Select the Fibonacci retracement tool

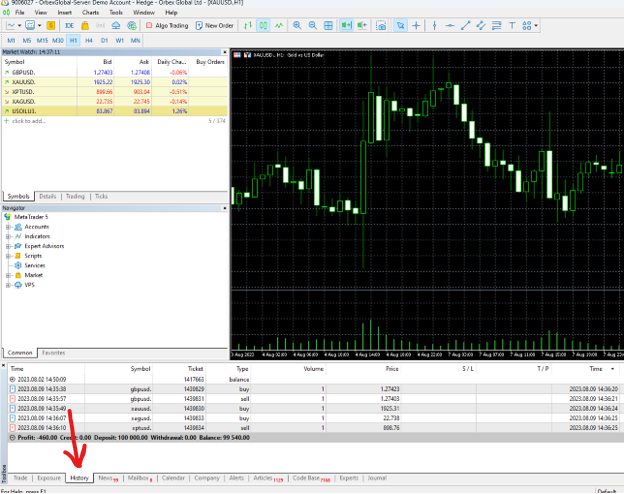point(497,26)
